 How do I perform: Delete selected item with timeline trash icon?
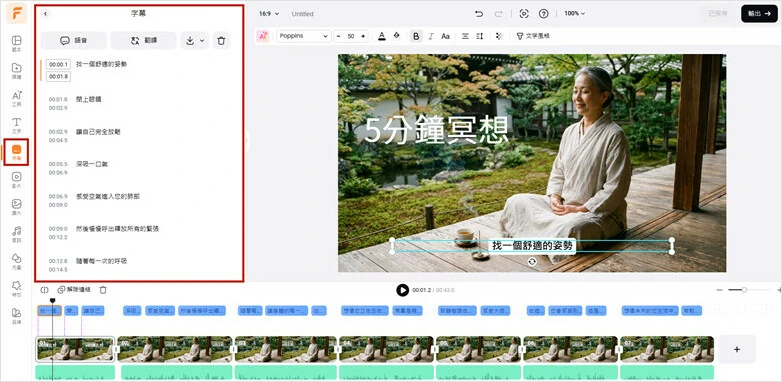point(103,290)
